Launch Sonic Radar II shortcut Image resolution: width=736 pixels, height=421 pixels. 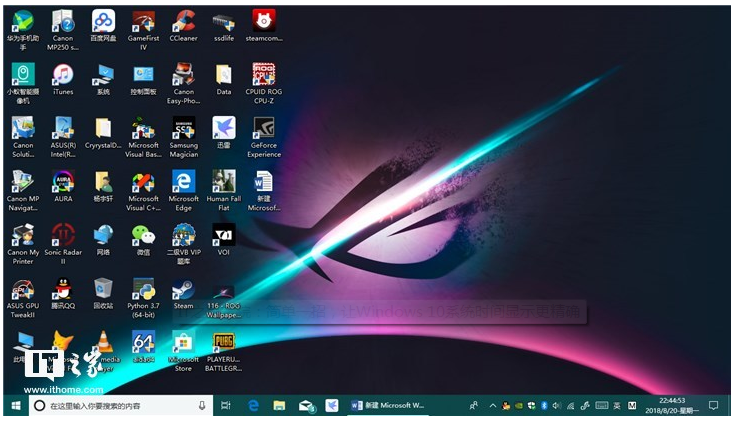click(x=63, y=244)
